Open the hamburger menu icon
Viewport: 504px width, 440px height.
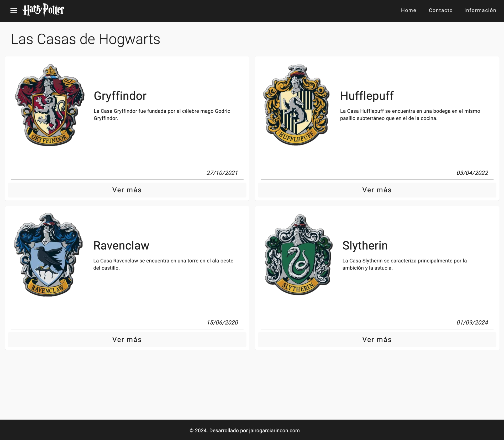tap(14, 11)
